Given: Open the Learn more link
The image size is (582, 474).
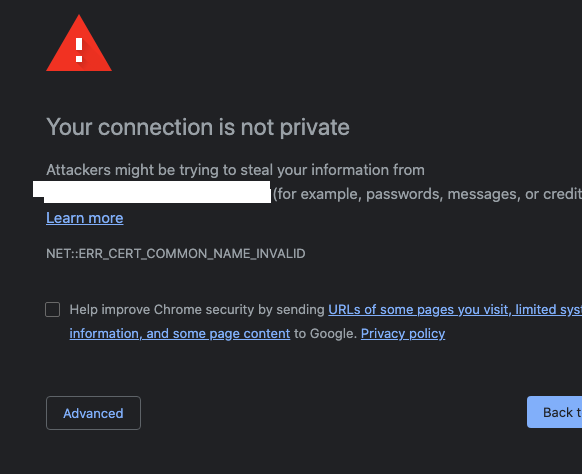Looking at the screenshot, I should pos(85,218).
